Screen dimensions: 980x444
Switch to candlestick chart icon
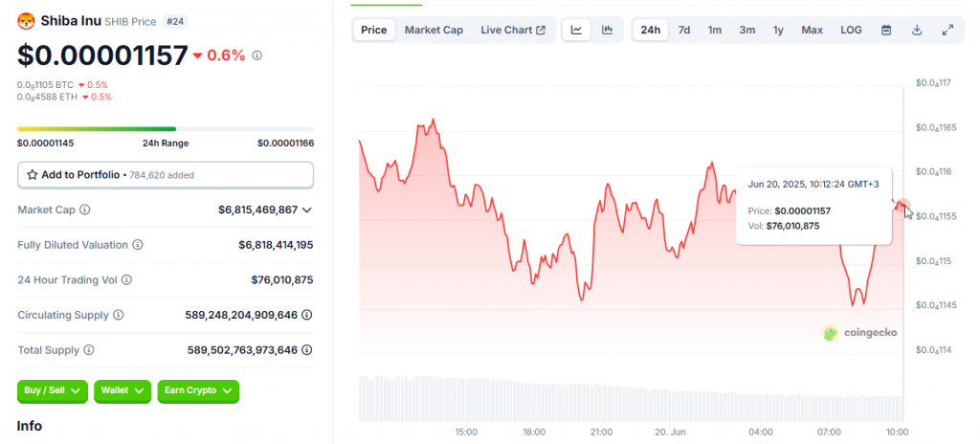click(607, 30)
